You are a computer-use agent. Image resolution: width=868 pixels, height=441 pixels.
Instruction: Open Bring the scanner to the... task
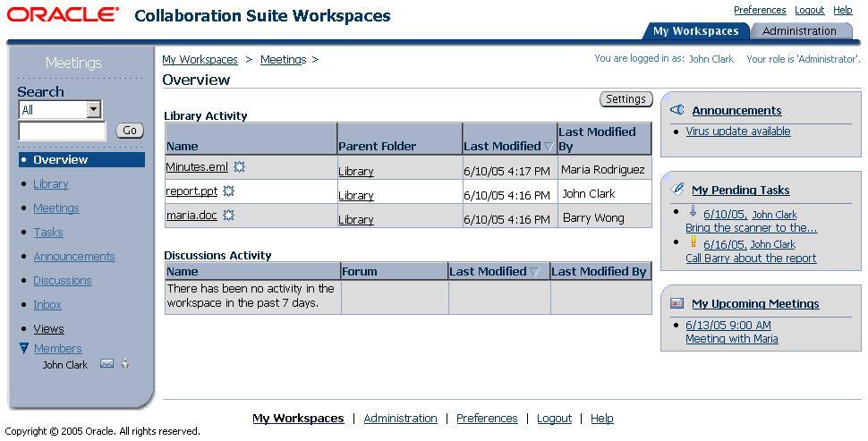click(751, 228)
